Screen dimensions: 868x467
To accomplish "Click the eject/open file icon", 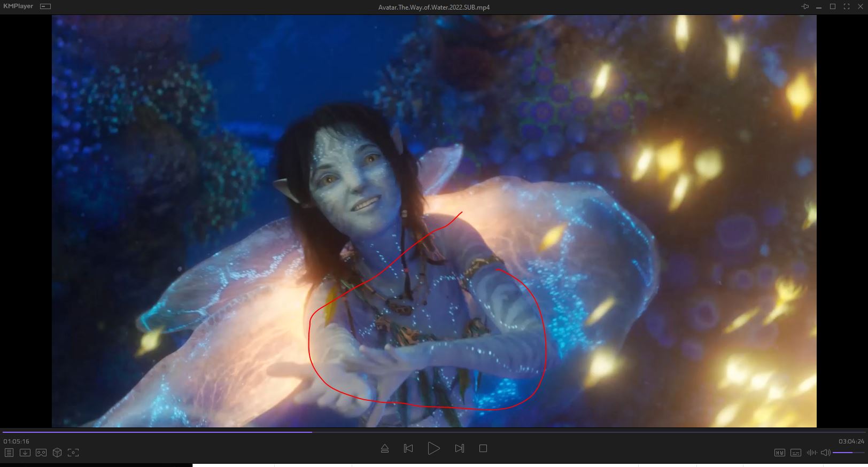I will tap(385, 448).
